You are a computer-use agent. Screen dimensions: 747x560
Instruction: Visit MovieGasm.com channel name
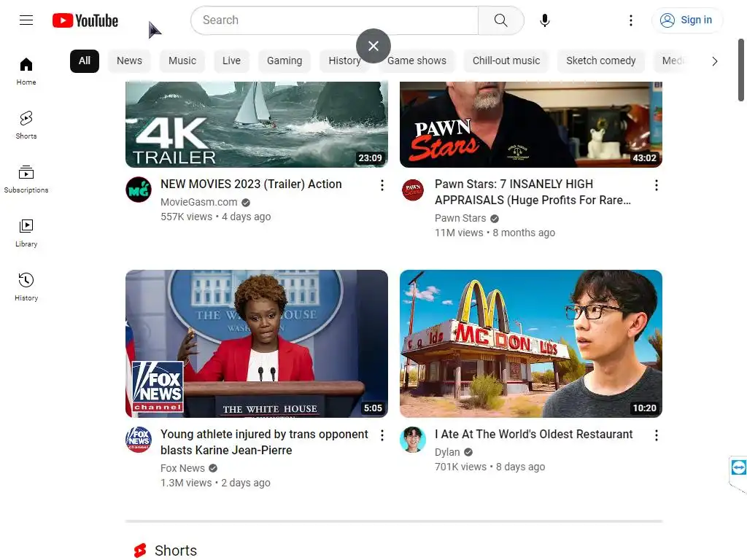tap(199, 202)
